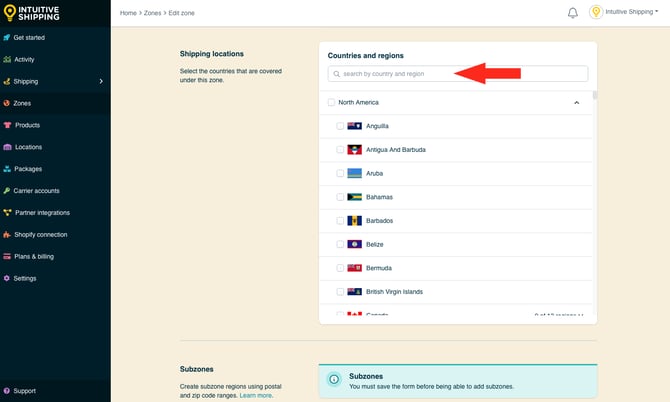
Task: Collapse the North America region list
Action: [x=576, y=102]
